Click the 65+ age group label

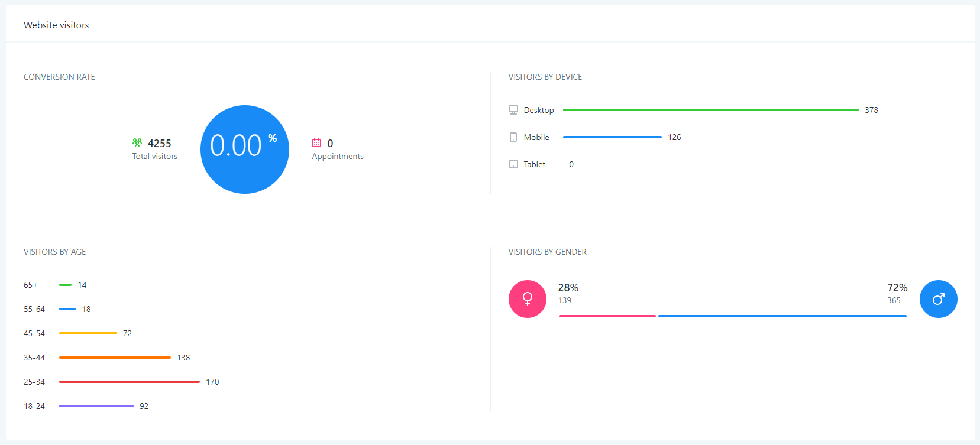[31, 285]
